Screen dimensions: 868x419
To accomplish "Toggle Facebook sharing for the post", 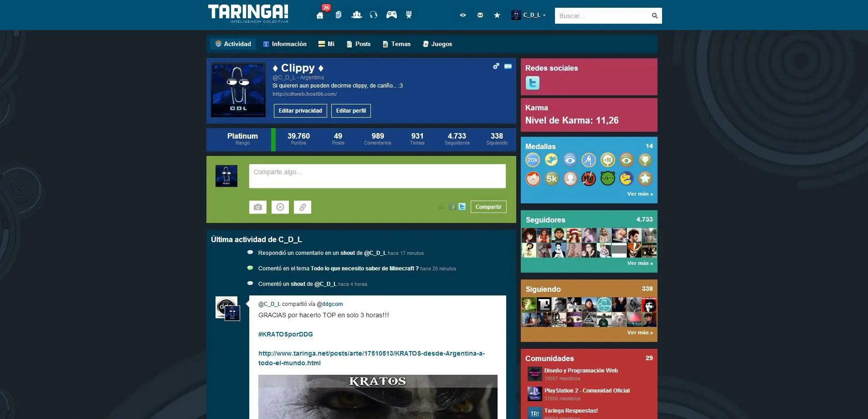I will (x=452, y=207).
